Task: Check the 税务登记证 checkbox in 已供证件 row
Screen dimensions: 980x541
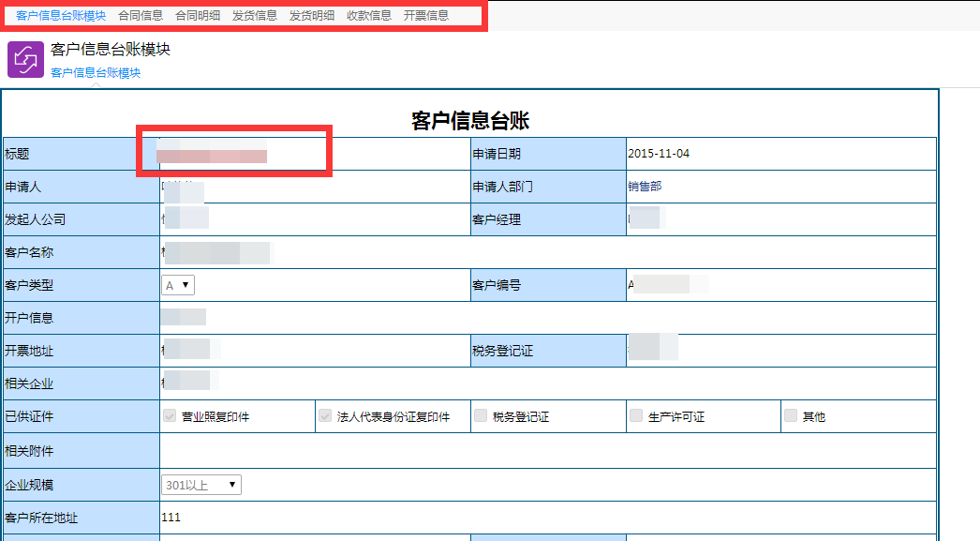Action: [x=481, y=416]
